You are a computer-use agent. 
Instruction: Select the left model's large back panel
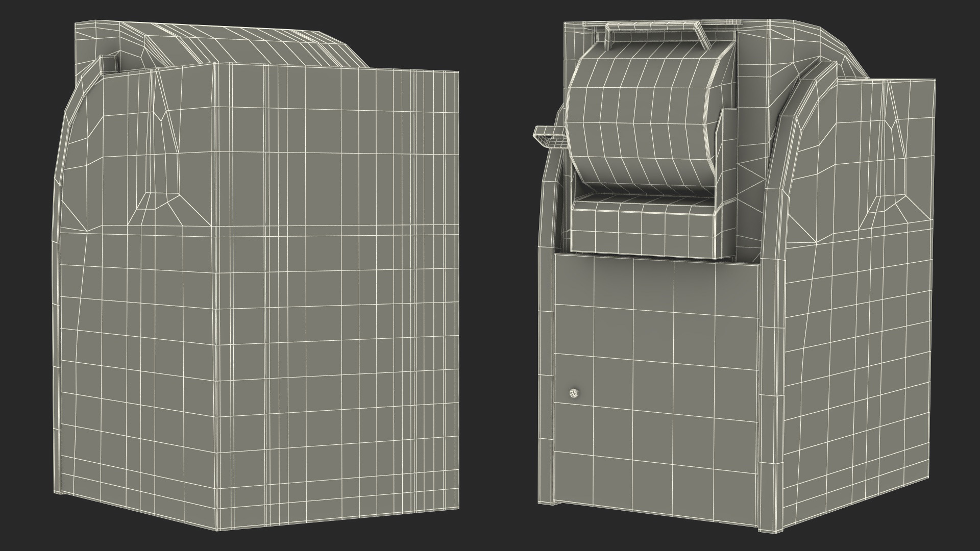pyautogui.click(x=337, y=297)
